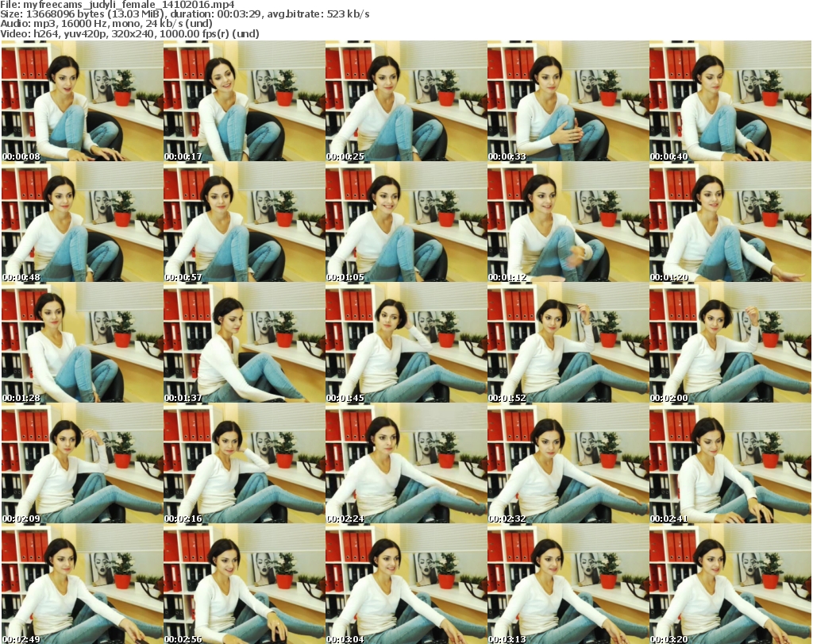This screenshot has height=644, width=813.
Task: Click the 'File:' name header line
Action: point(118,5)
